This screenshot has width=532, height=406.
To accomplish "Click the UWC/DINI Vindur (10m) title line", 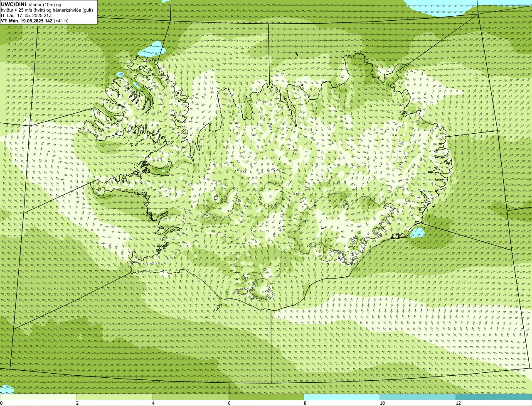I will click(x=31, y=4).
